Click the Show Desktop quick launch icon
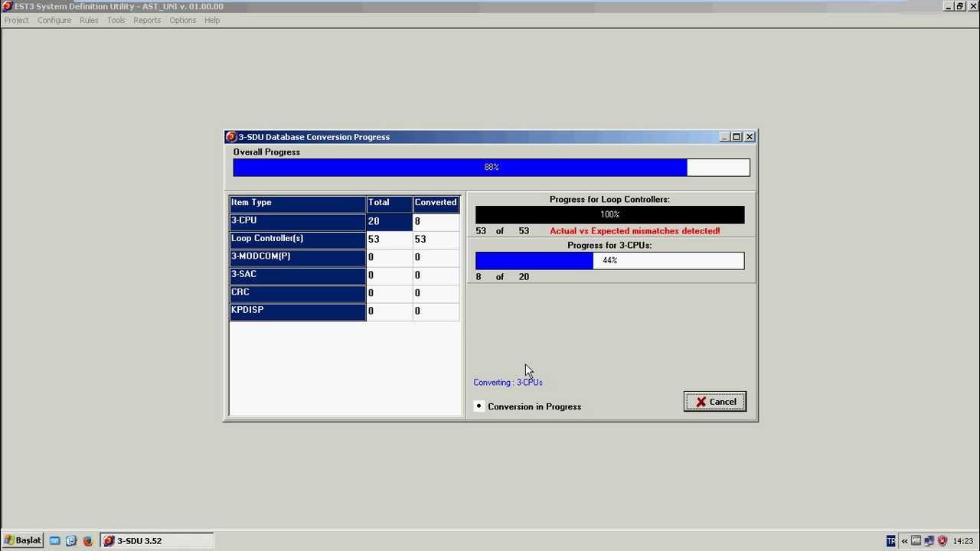This screenshot has width=980, height=551. click(x=55, y=540)
